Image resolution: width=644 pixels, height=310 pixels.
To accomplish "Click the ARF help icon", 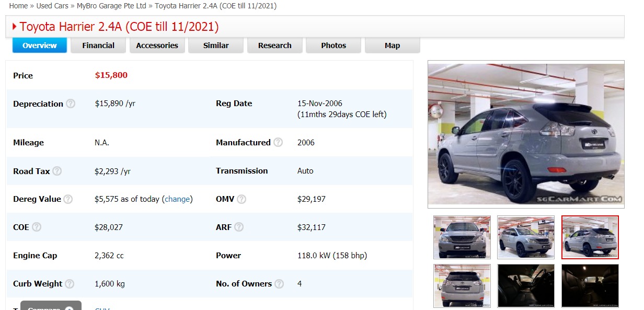I will pyautogui.click(x=239, y=227).
